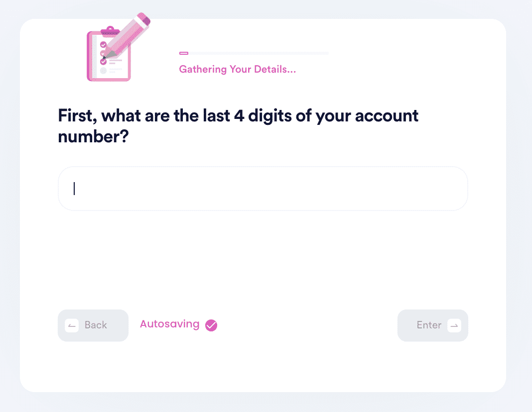Click the Autosaving checkmark badge
Image resolution: width=532 pixels, height=412 pixels.
(x=211, y=325)
